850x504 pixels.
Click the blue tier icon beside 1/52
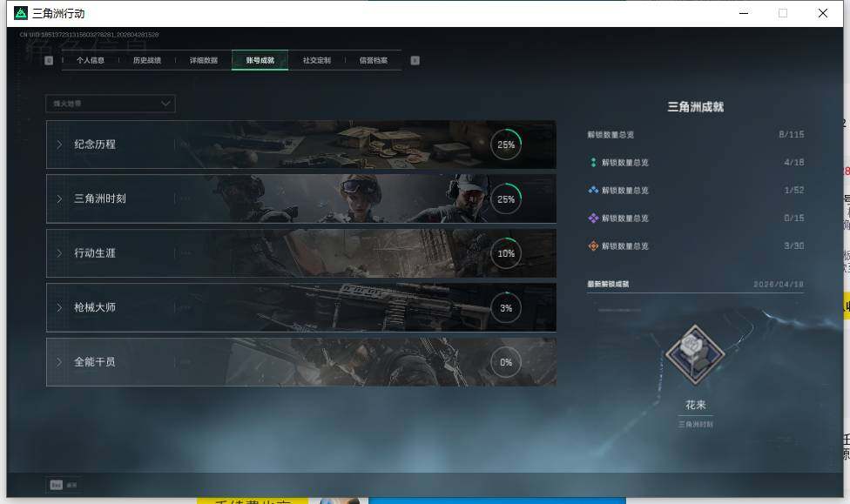[593, 191]
